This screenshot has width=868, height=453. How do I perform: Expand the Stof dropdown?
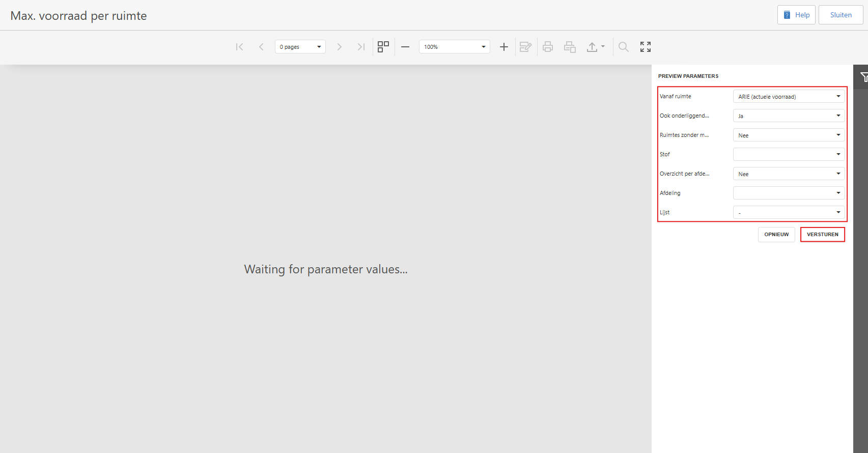tap(789, 154)
